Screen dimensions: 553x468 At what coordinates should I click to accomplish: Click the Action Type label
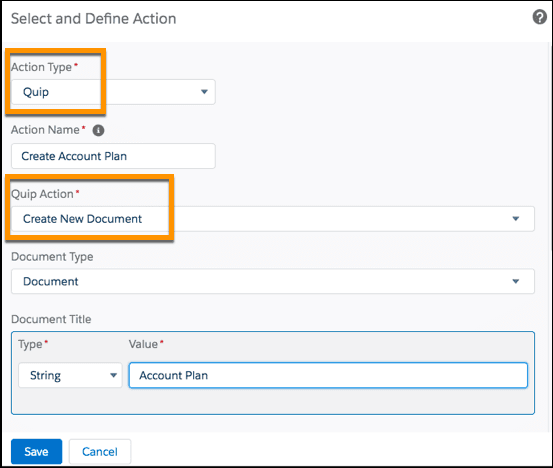(41, 67)
